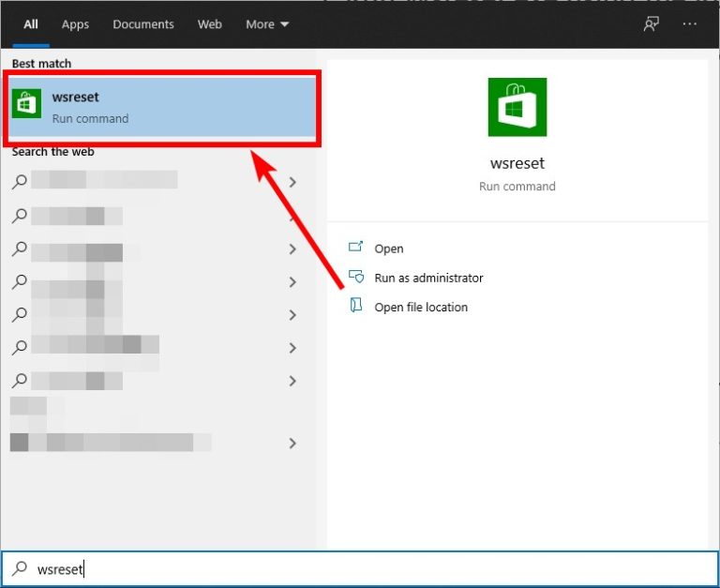Select the wsreset Run command best match
720x588 pixels.
[x=164, y=107]
